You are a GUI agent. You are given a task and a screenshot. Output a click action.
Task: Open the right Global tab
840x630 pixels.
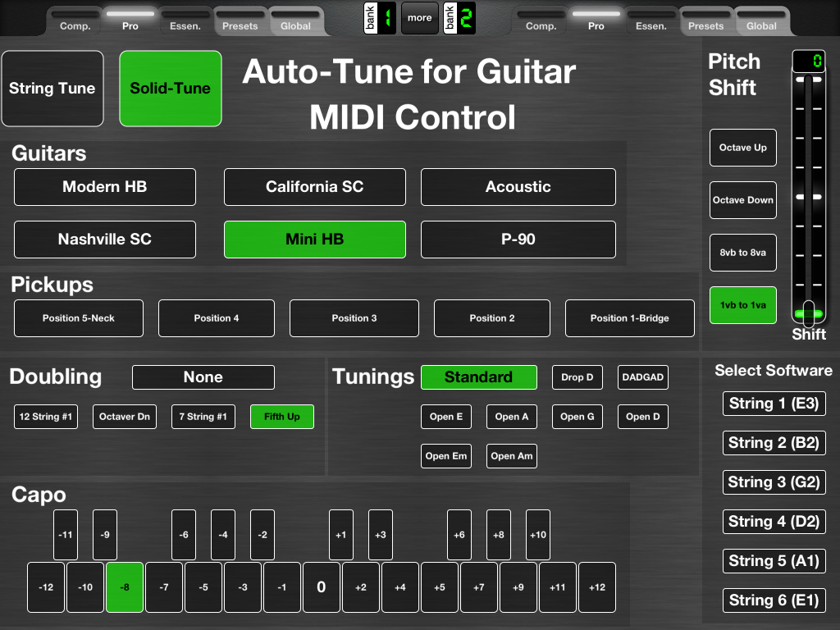[x=761, y=21]
